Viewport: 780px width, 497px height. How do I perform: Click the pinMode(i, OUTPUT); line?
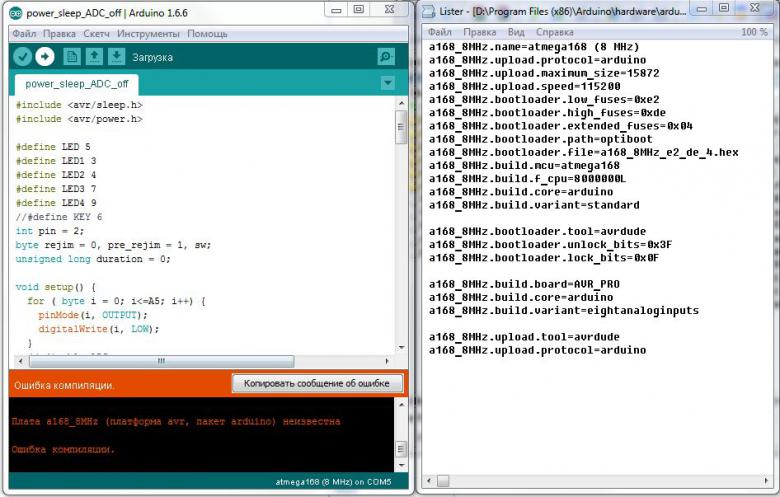93,315
